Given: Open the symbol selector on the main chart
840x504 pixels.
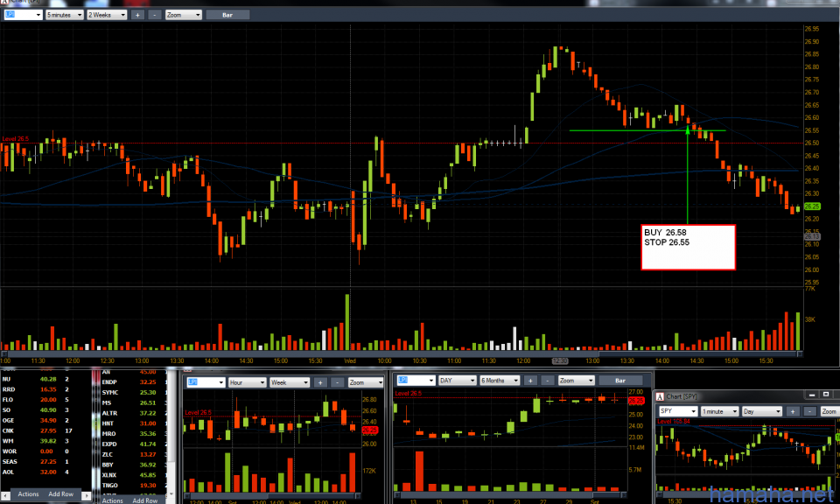Looking at the screenshot, I should tap(23, 15).
